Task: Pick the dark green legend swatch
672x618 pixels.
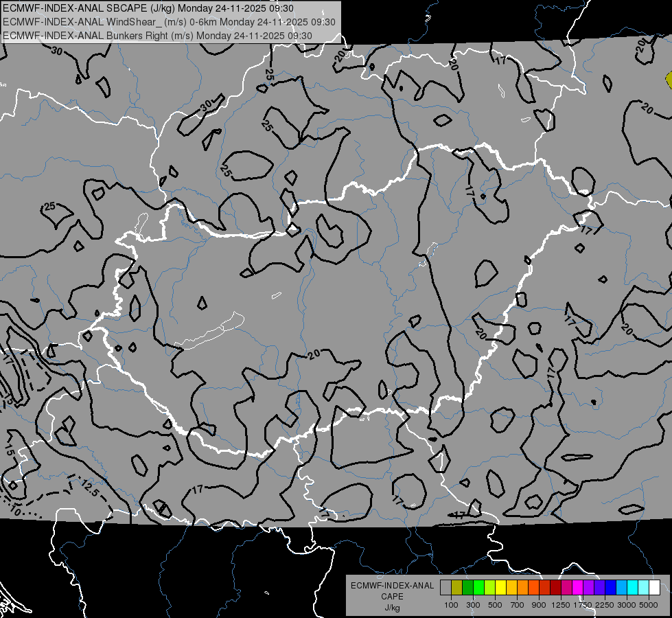Action: (x=467, y=587)
